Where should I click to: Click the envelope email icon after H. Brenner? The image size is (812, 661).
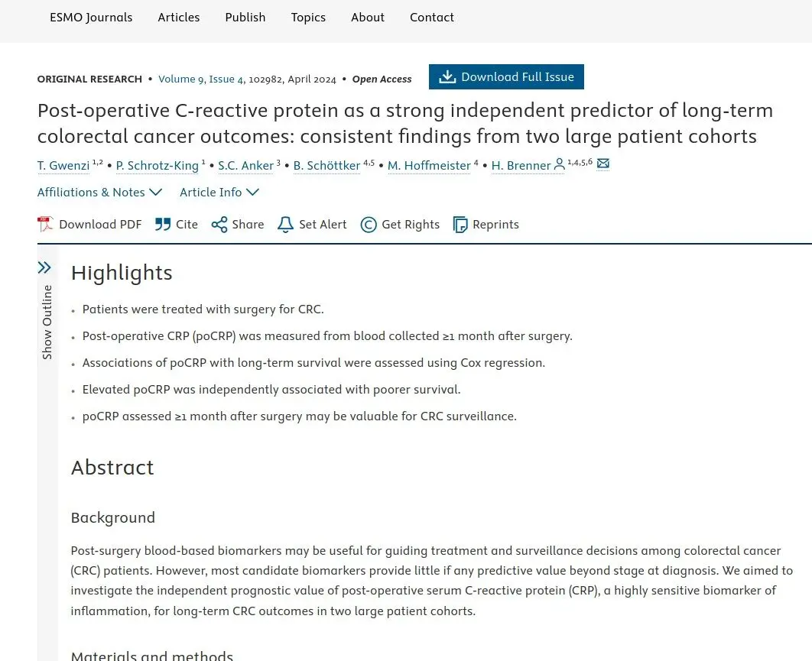point(603,164)
